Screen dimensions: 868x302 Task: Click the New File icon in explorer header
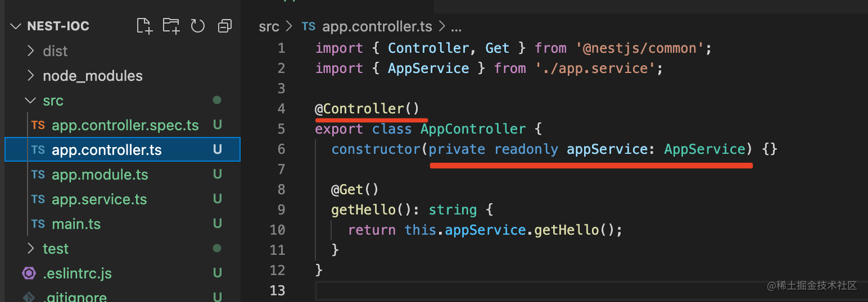[x=144, y=26]
